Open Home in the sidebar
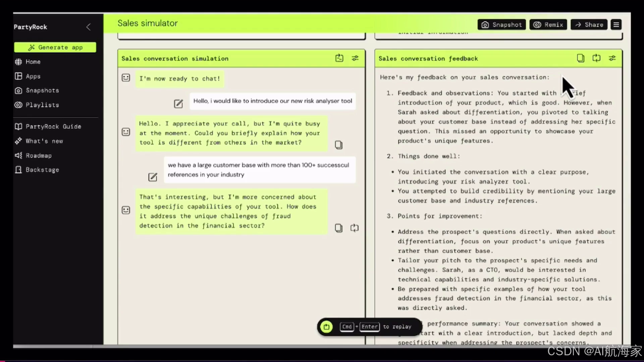The height and width of the screenshot is (362, 644). [33, 62]
